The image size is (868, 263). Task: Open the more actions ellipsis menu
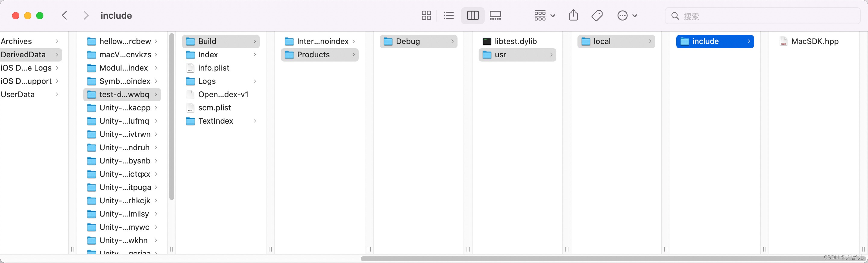pyautogui.click(x=627, y=15)
